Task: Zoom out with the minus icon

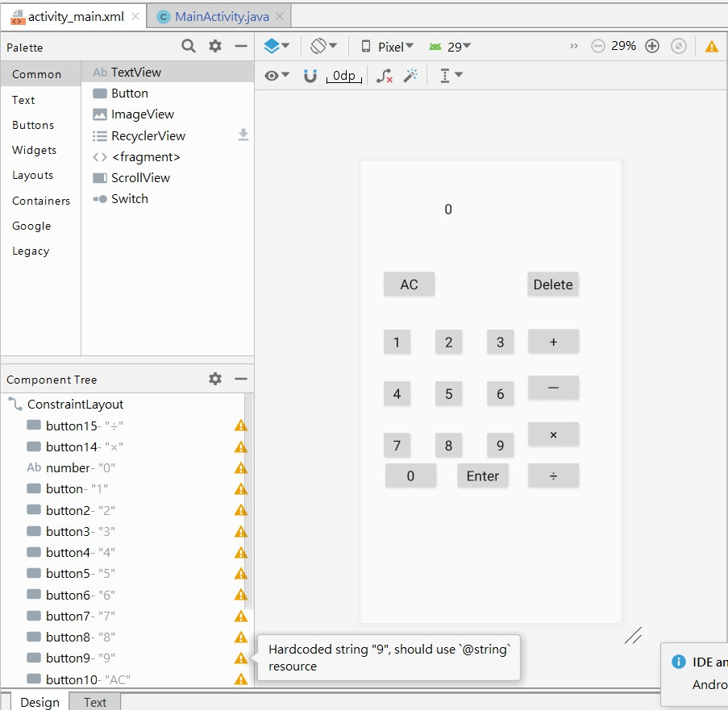Action: pos(598,46)
